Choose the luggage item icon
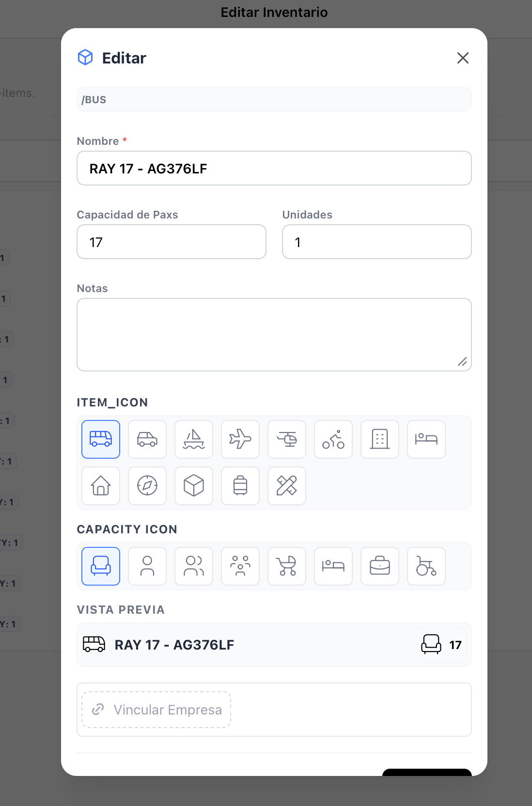Viewport: 532px width, 806px height. pos(240,486)
